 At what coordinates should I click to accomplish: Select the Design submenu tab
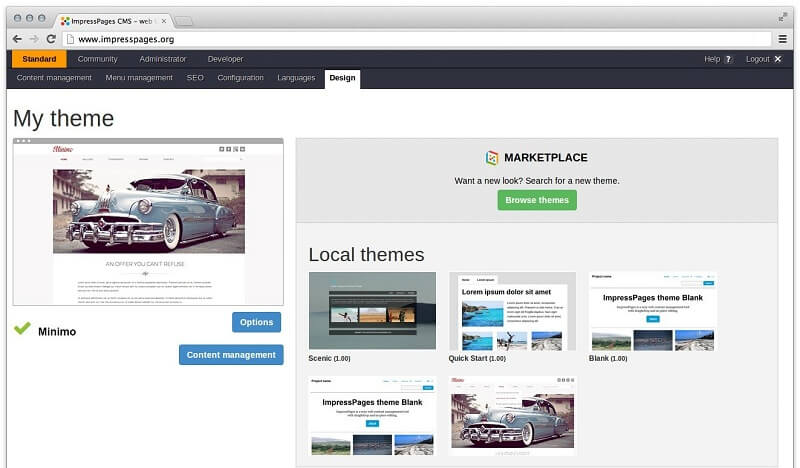pyautogui.click(x=342, y=78)
